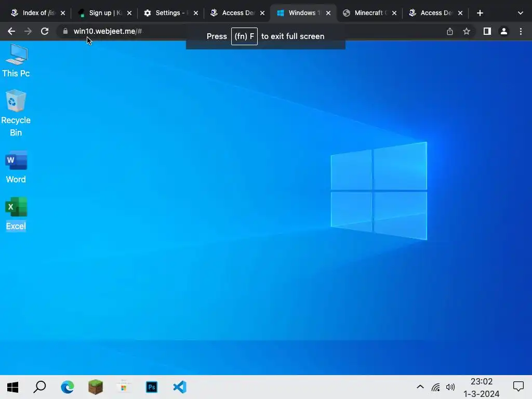Close the Windows tab
The height and width of the screenshot is (399, 532).
[328, 13]
